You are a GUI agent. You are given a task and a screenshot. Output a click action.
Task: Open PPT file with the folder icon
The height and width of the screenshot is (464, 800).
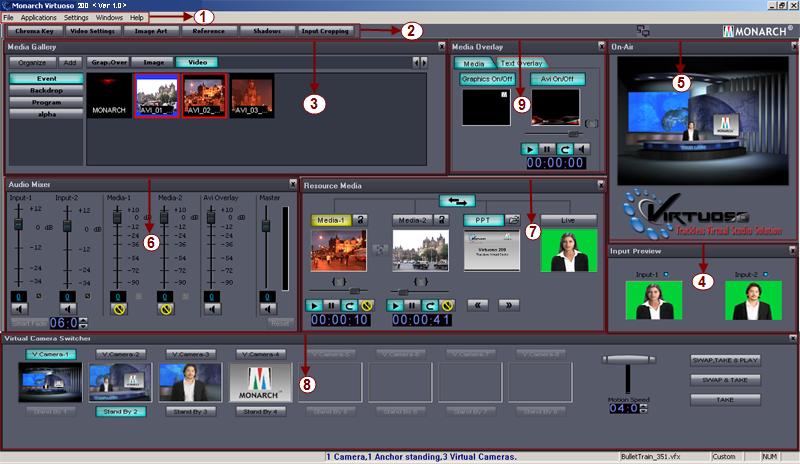tap(513, 220)
